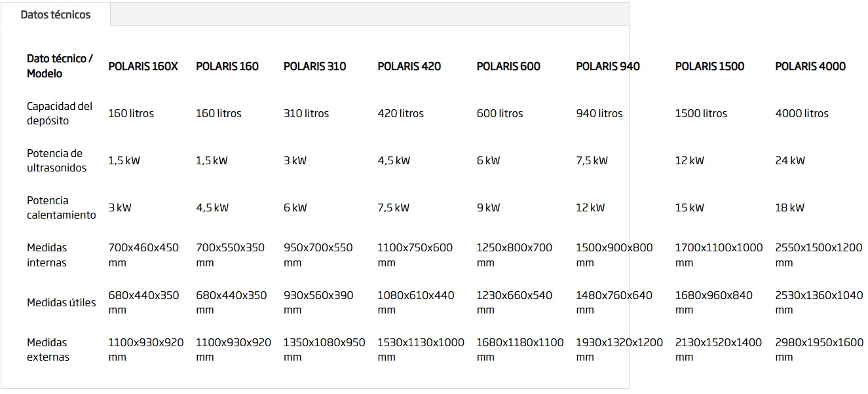Click the Capacidad del depósito row label
Screen dimensions: 868x394
click(60, 113)
